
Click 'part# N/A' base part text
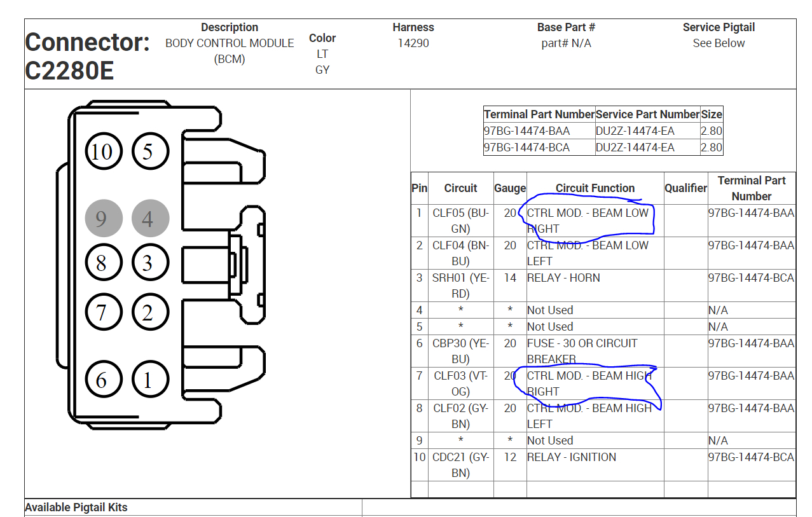point(566,43)
